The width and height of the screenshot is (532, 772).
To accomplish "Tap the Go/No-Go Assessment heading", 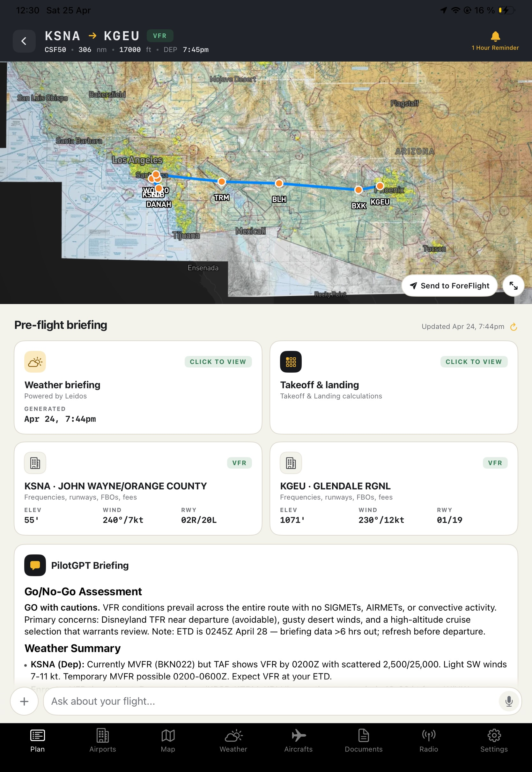I will point(83,591).
